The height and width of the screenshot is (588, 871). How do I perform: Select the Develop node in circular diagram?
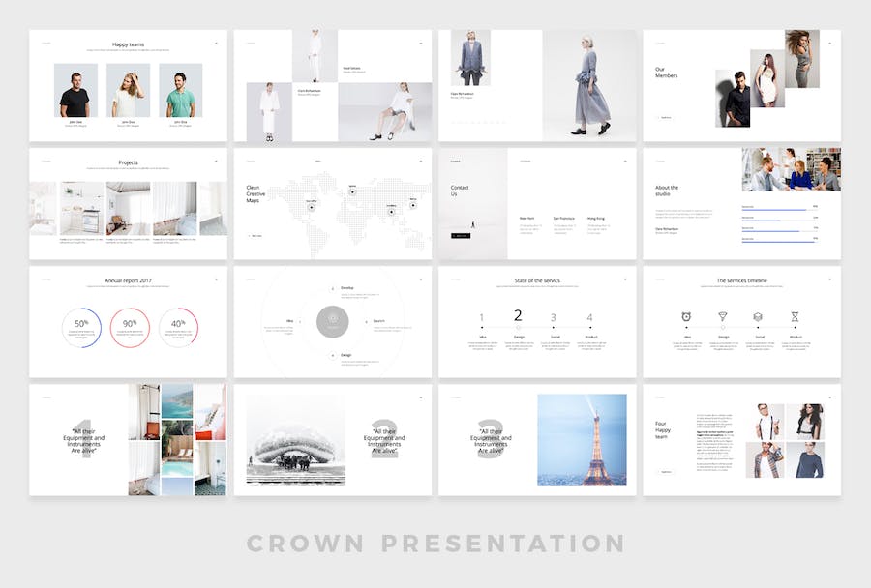333,288
